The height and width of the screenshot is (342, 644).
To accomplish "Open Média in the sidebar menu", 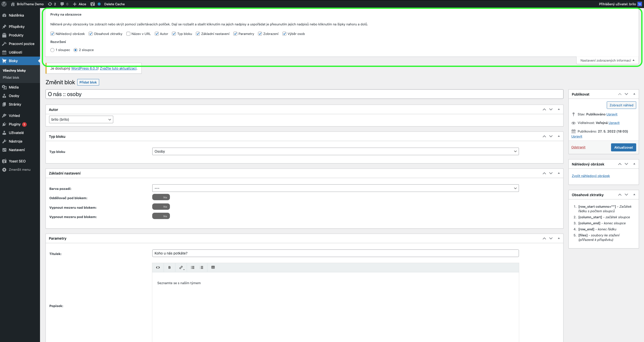I will coord(14,87).
